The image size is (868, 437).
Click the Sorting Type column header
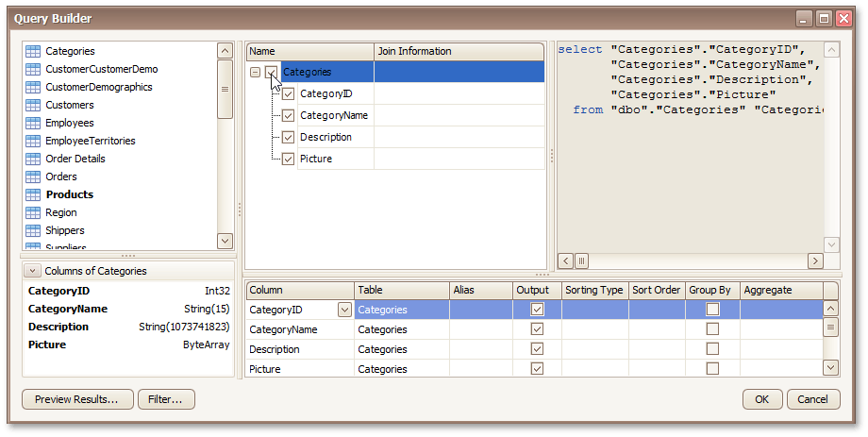594,291
